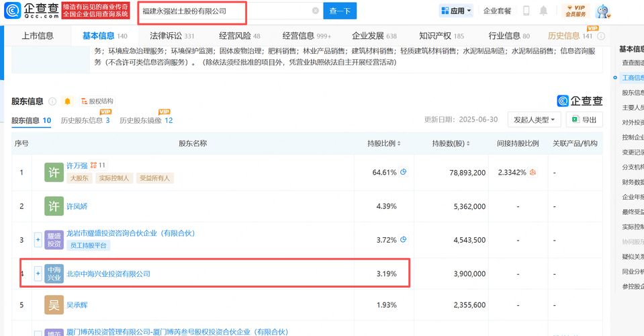This screenshot has height=336, width=644.
Task: Switch to the 企业发展 tab
Action: click(x=374, y=36)
